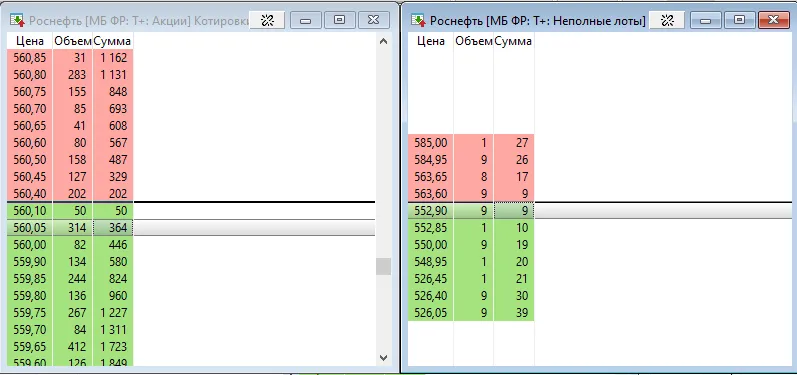The image size is (797, 375).
Task: Maximize the Неполные лоты window
Action: click(740, 20)
